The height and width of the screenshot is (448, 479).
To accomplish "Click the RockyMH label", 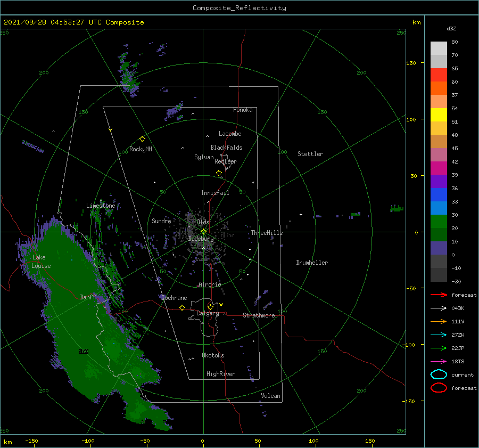I will (141, 149).
